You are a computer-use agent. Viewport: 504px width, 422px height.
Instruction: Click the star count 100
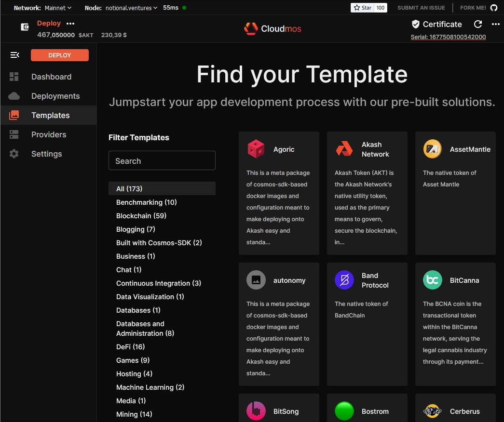pos(380,8)
